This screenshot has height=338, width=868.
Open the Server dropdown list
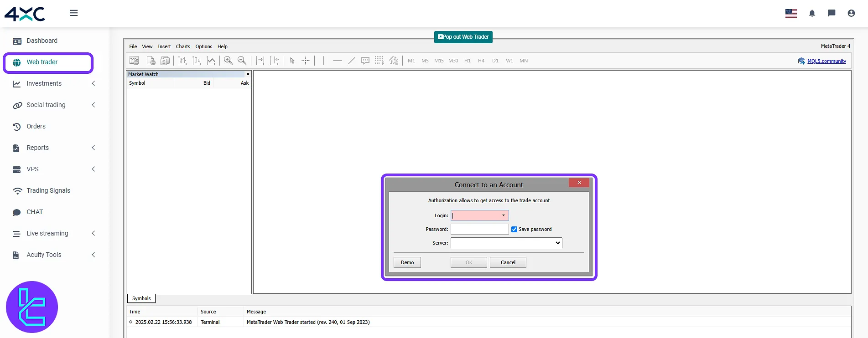tap(506, 243)
